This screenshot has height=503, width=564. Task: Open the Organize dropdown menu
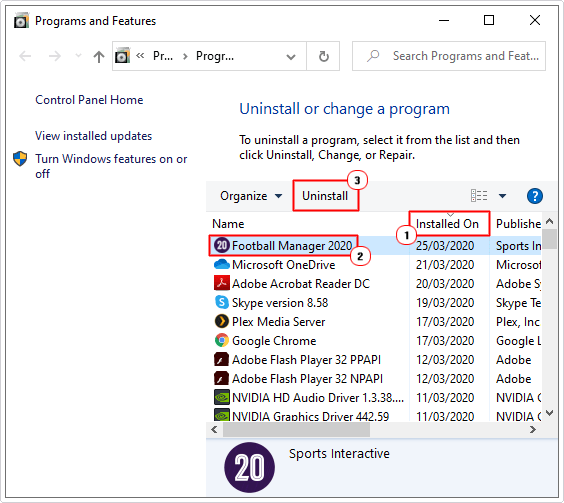tap(251, 196)
